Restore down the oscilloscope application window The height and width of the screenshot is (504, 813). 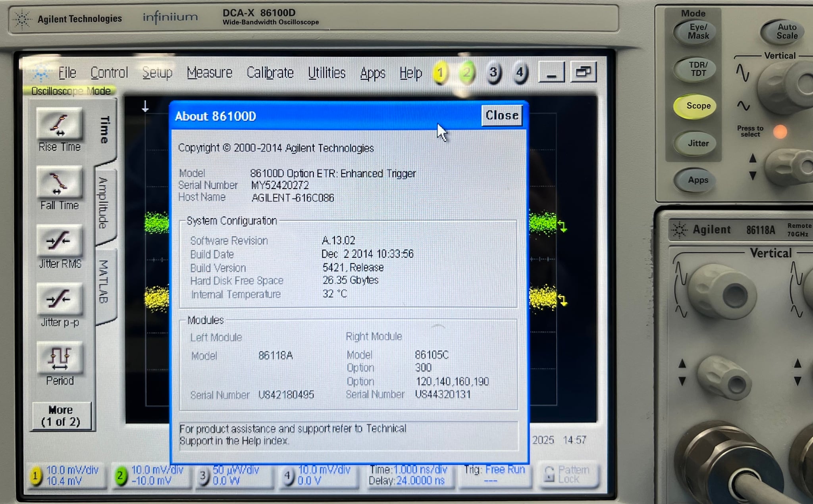[583, 72]
